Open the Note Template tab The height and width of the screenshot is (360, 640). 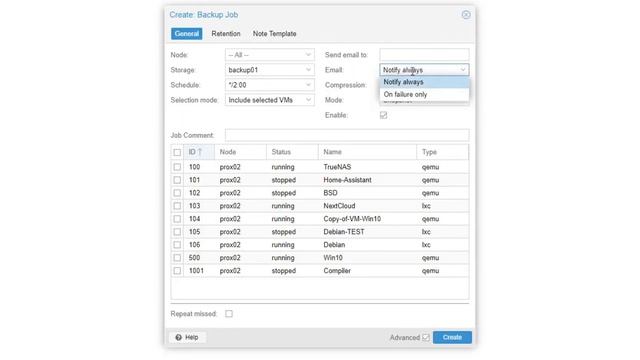coord(274,33)
